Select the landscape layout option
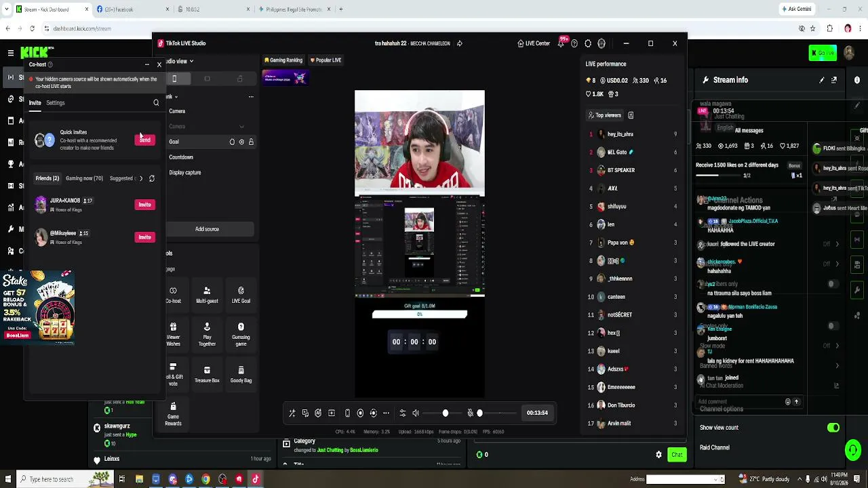The image size is (868, 488). 207,79
